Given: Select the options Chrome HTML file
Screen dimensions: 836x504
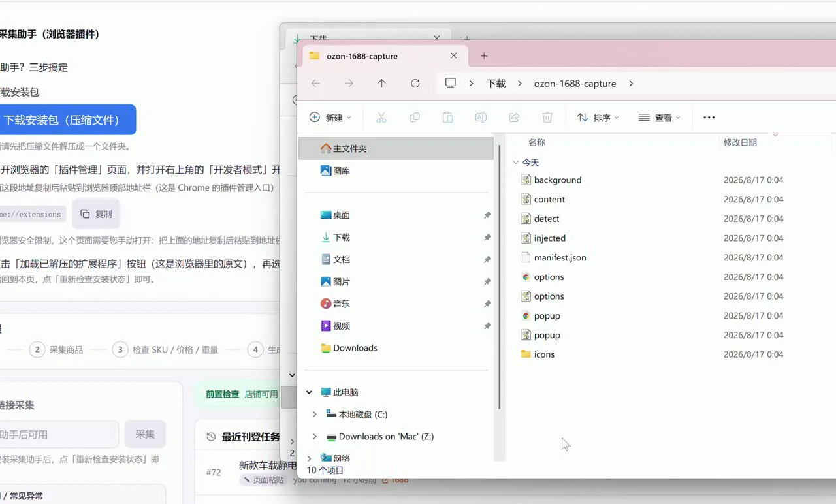Looking at the screenshot, I should point(549,277).
